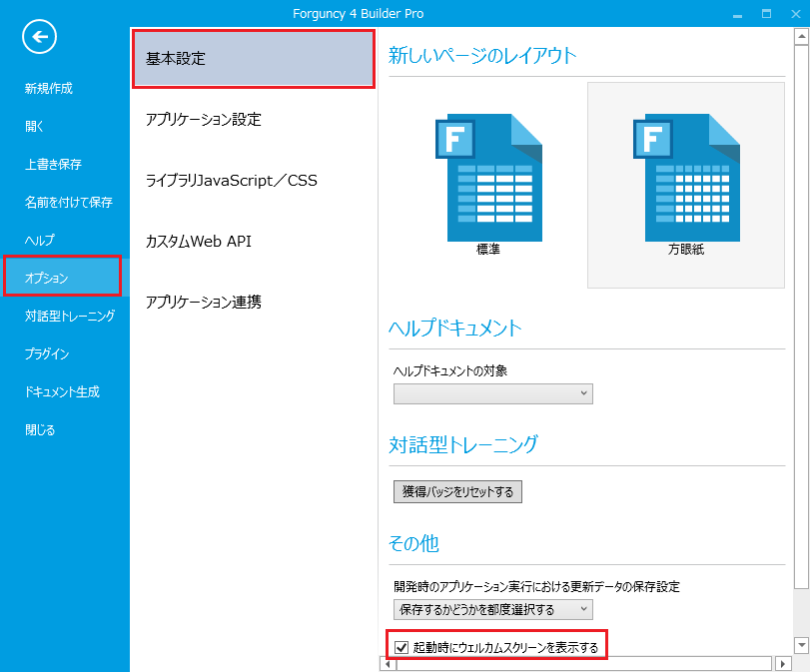Choose 名前を付けて保存 in the sidebar
The height and width of the screenshot is (672, 810).
(x=69, y=202)
